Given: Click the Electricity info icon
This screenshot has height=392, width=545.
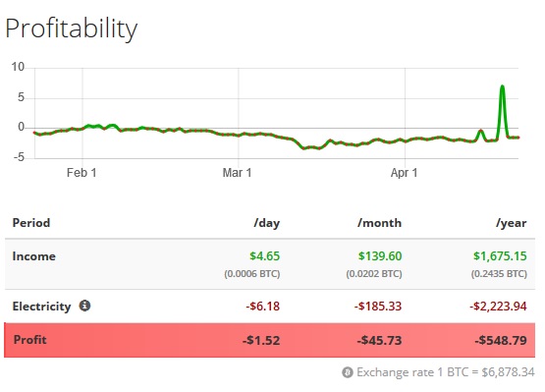Looking at the screenshot, I should click(84, 306).
